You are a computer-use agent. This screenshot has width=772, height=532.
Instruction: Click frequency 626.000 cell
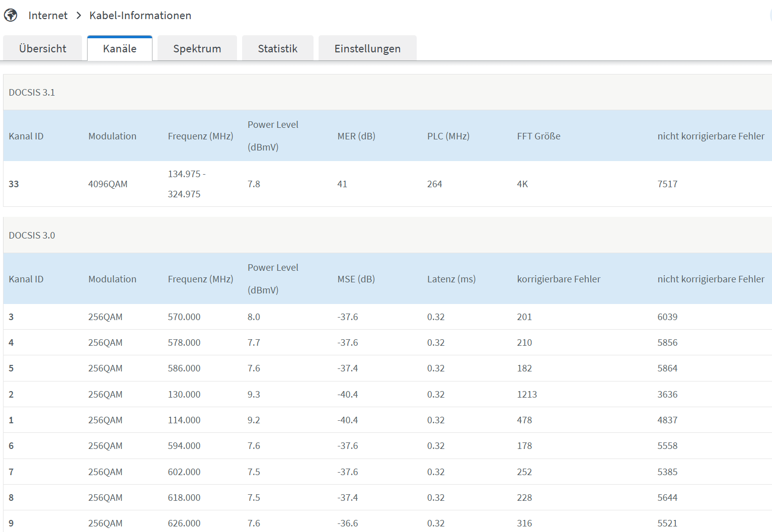click(184, 523)
